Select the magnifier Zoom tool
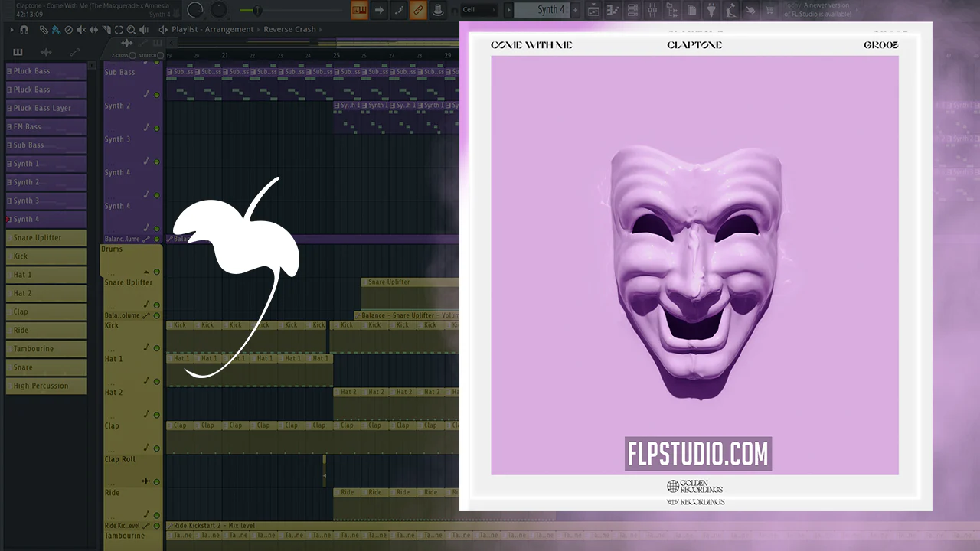This screenshot has width=980, height=551. click(131, 30)
